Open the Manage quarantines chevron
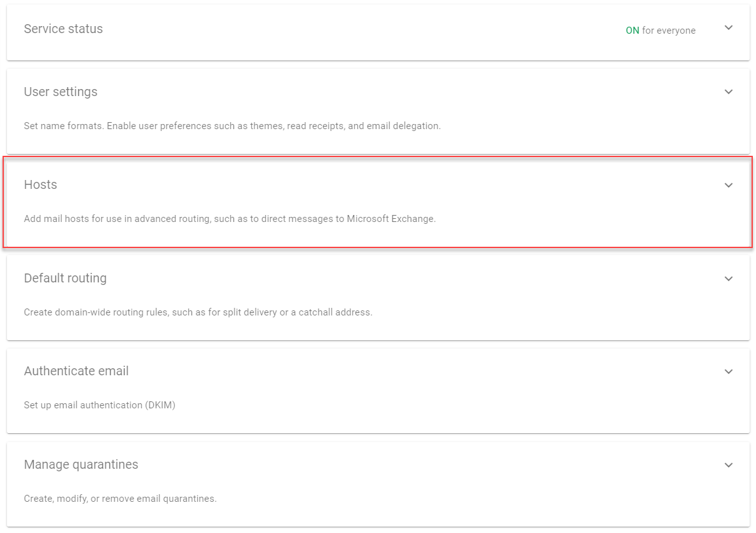This screenshot has height=533, width=756. tap(729, 466)
